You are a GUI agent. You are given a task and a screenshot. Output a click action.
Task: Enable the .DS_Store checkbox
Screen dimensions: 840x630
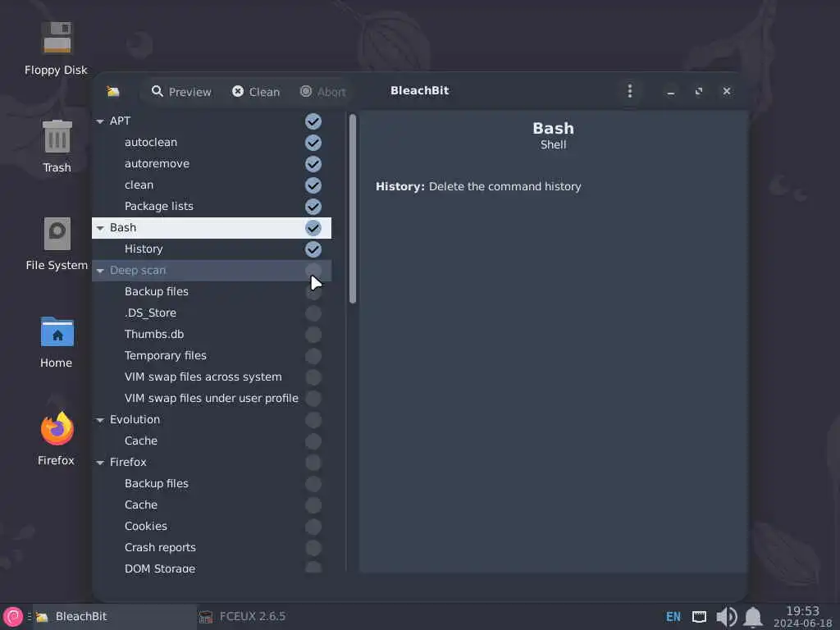click(x=313, y=313)
